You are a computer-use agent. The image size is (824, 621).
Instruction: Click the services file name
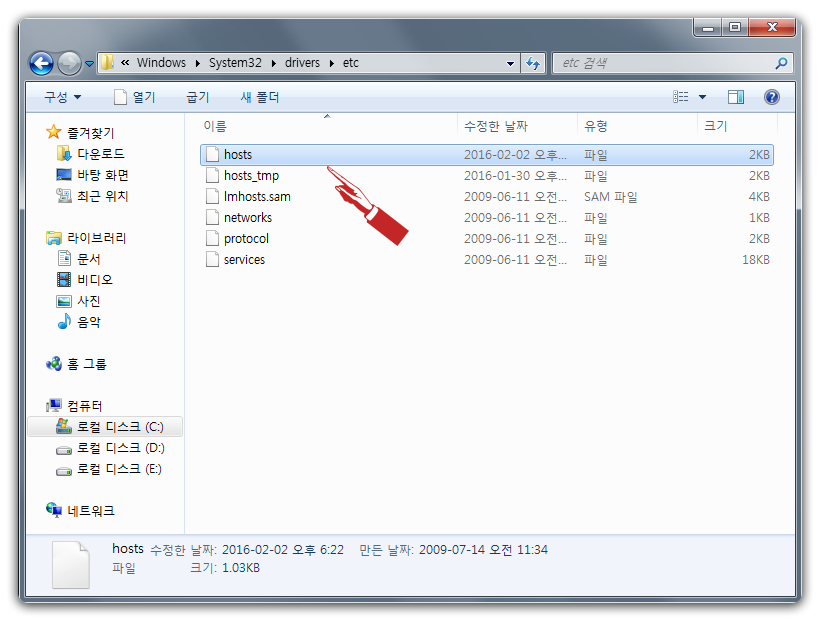click(244, 260)
